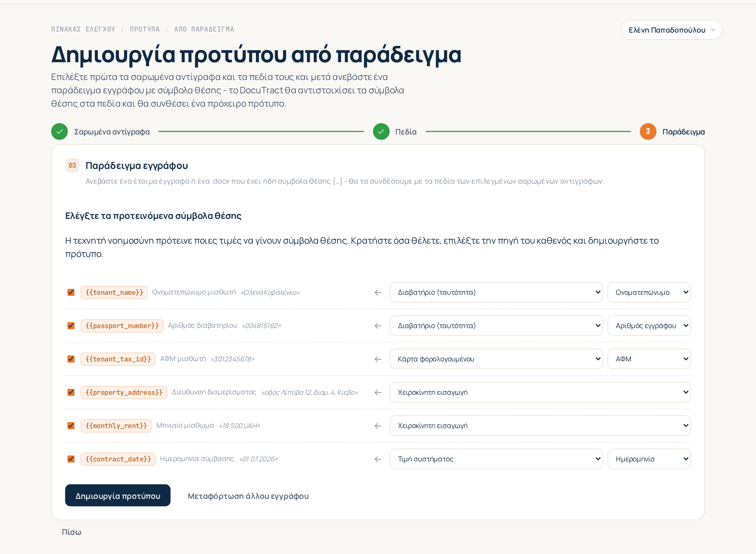Click the arrow icon in the property_address row
756x554 pixels.
[x=378, y=393]
